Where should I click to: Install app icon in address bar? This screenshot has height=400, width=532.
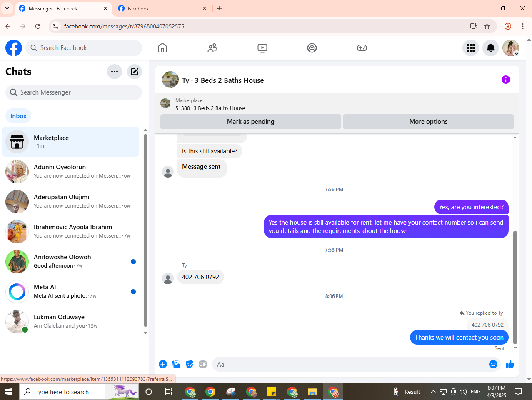[x=474, y=26]
